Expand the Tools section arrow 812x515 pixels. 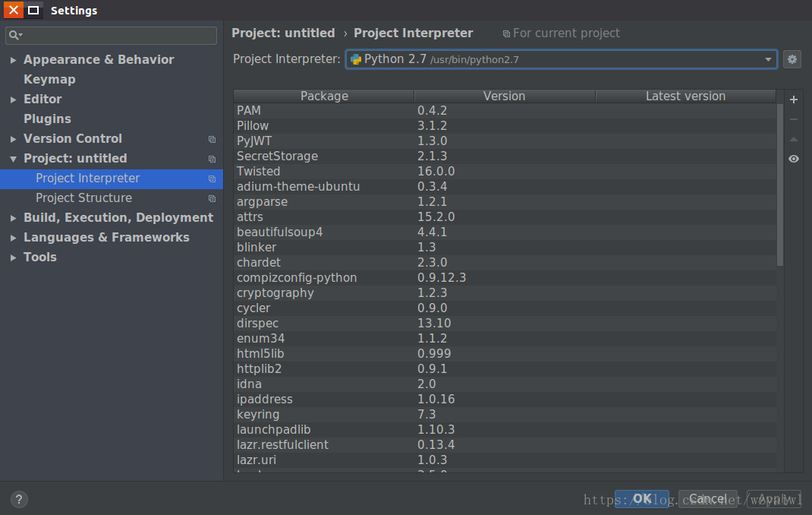click(x=13, y=257)
